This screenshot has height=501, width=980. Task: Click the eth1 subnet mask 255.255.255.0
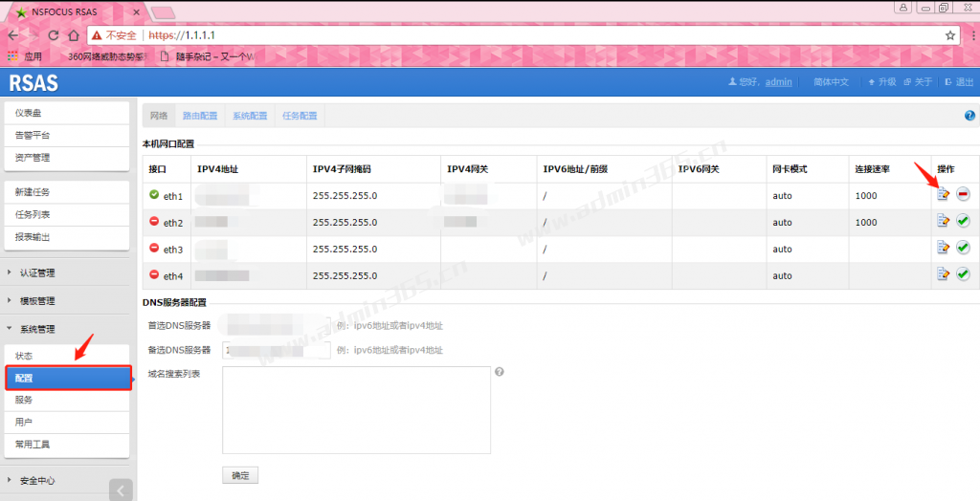(x=345, y=196)
